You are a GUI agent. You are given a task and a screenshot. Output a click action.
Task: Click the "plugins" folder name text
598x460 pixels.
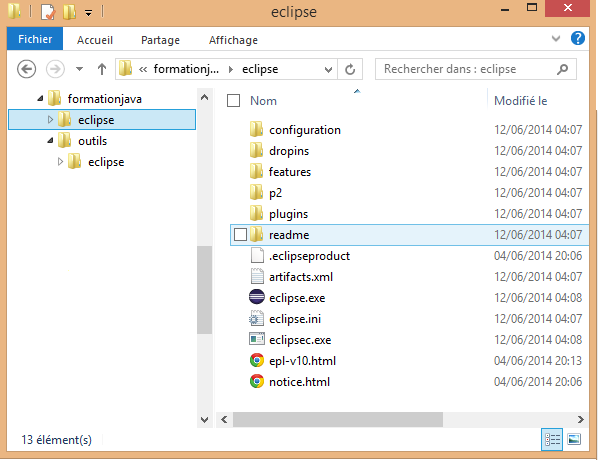pyautogui.click(x=288, y=214)
